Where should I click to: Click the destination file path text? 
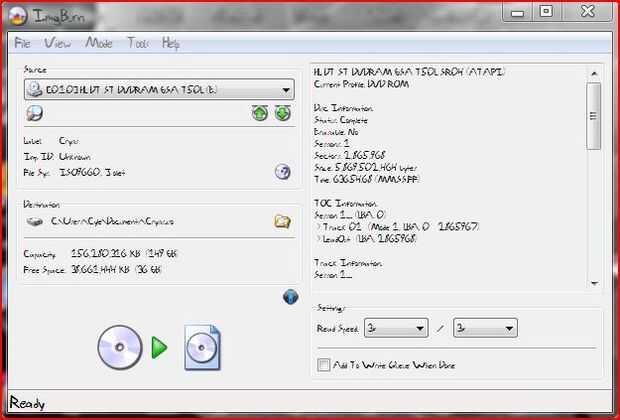tap(112, 221)
